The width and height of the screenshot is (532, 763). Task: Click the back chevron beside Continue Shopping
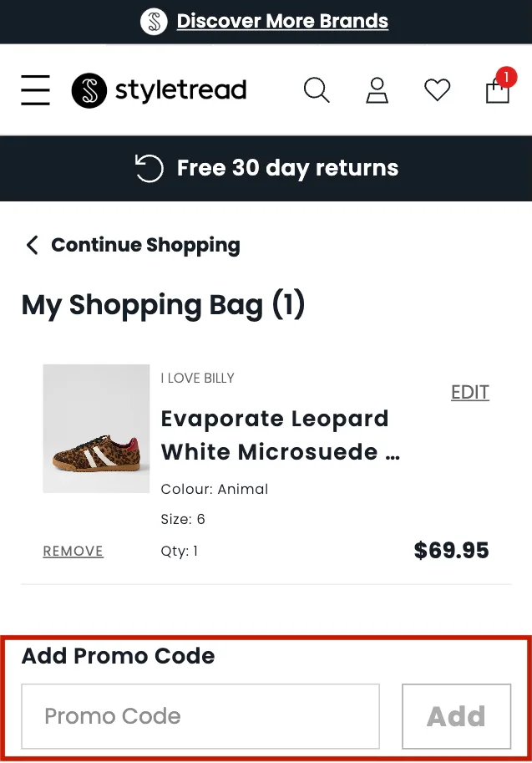32,245
